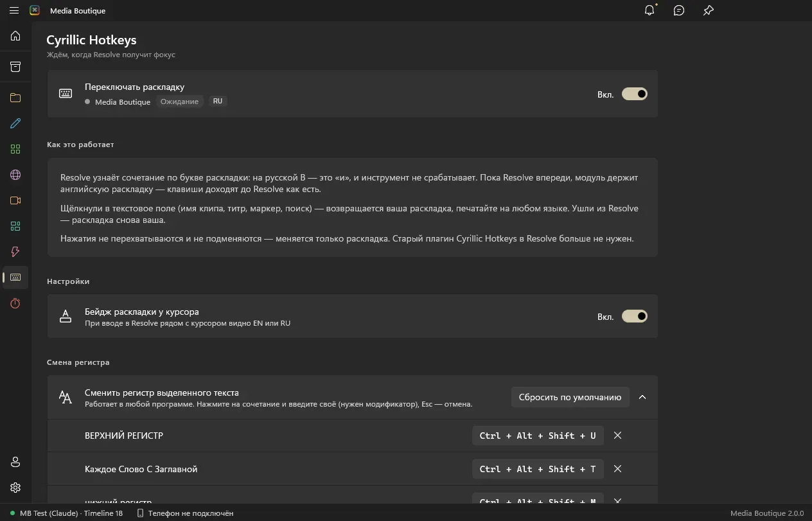The image size is (812, 521).
Task: Open the hamburger menu
Action: pyautogui.click(x=14, y=10)
